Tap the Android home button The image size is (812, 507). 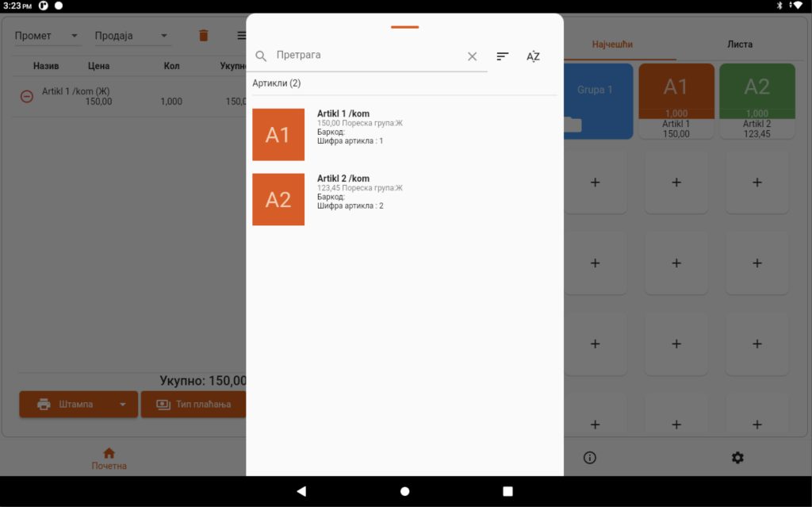[x=405, y=491]
